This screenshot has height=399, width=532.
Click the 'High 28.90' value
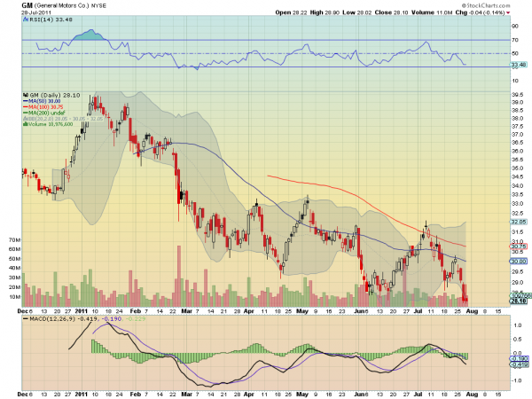325,12
